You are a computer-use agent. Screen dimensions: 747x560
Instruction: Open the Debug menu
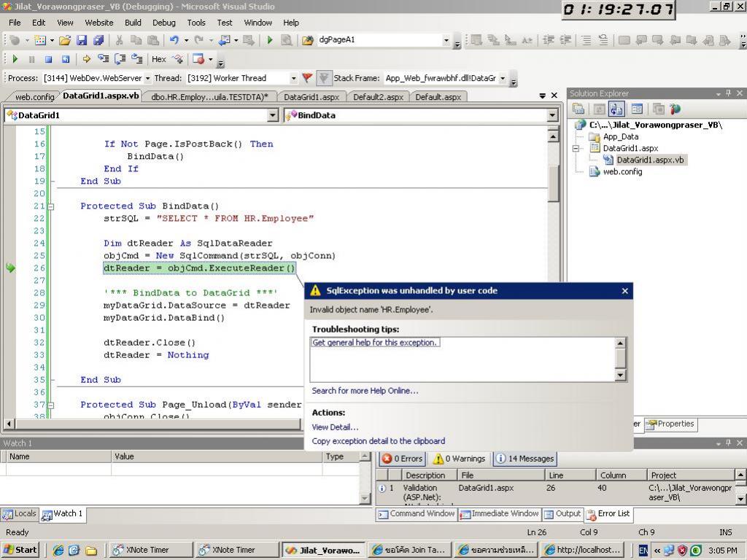(164, 23)
